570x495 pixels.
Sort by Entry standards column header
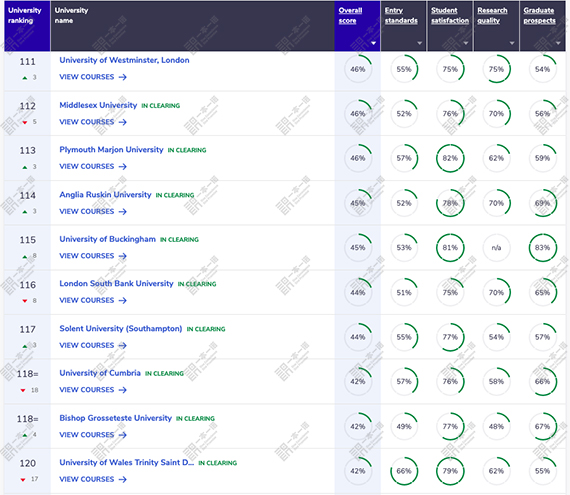coord(401,16)
